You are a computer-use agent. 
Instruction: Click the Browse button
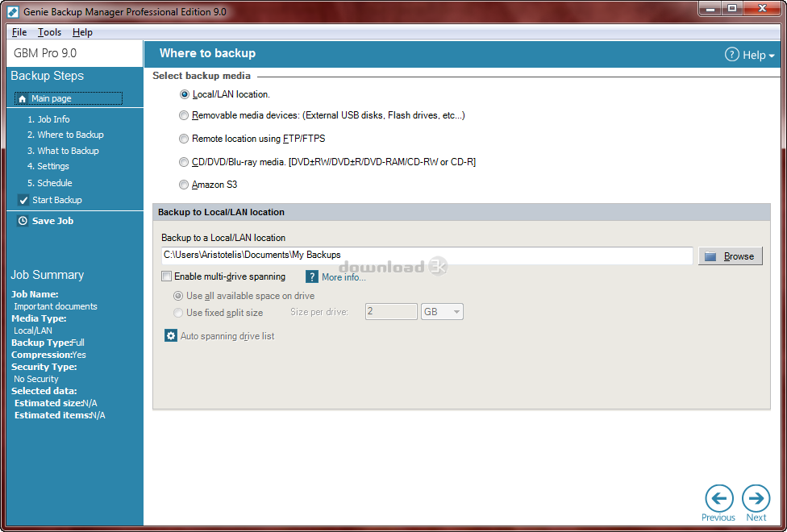(x=731, y=256)
